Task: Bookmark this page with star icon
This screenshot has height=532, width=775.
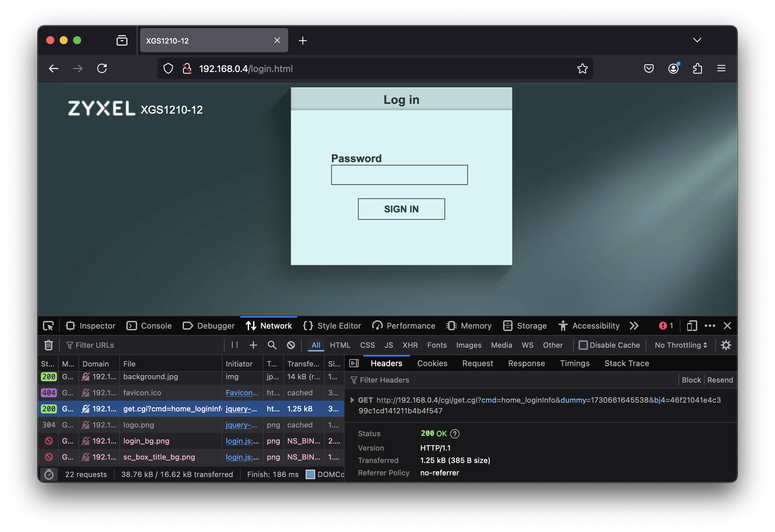Action: tap(582, 69)
